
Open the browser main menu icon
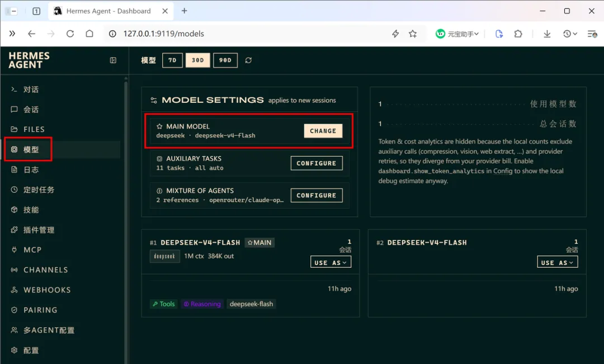coord(592,34)
